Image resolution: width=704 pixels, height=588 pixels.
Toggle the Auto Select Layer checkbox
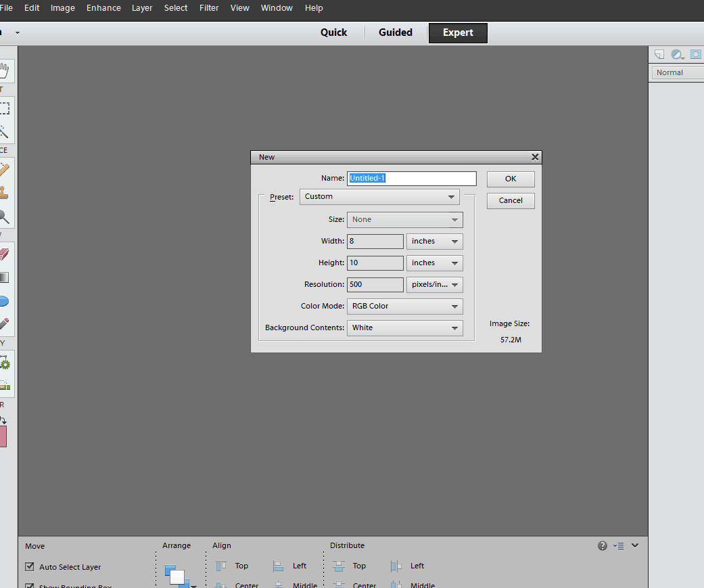(30, 567)
